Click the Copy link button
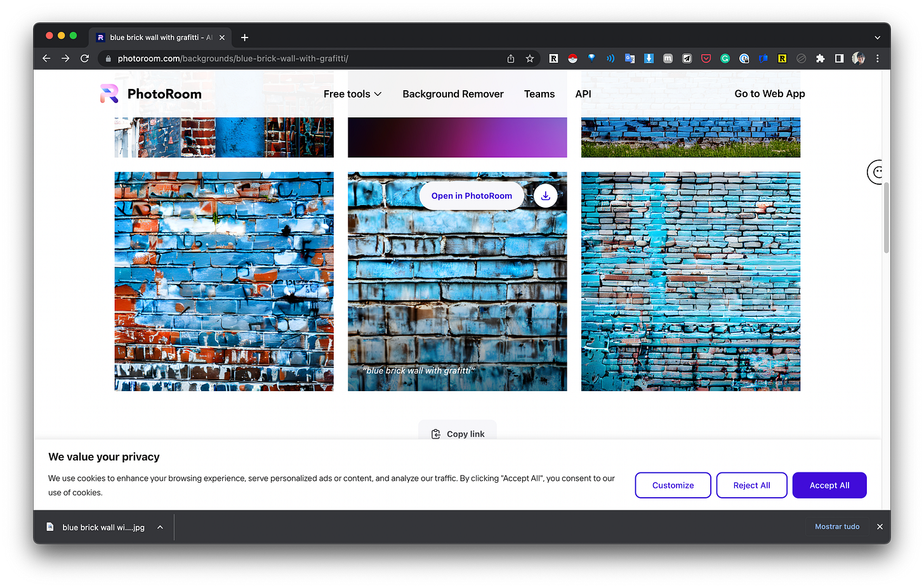 (x=458, y=434)
